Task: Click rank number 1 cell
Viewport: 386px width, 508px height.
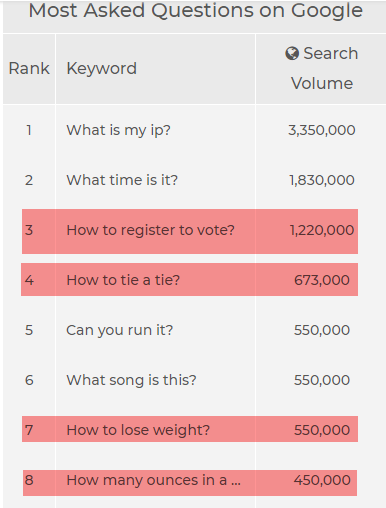Action: point(29,130)
